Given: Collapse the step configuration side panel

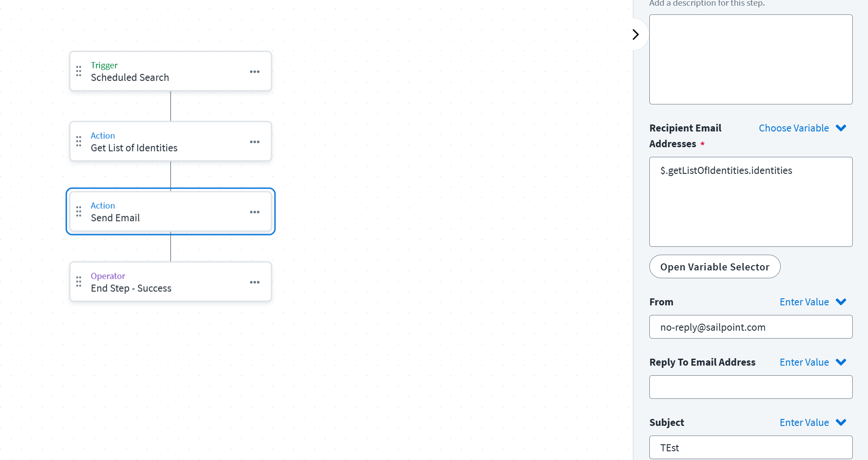Looking at the screenshot, I should (636, 35).
